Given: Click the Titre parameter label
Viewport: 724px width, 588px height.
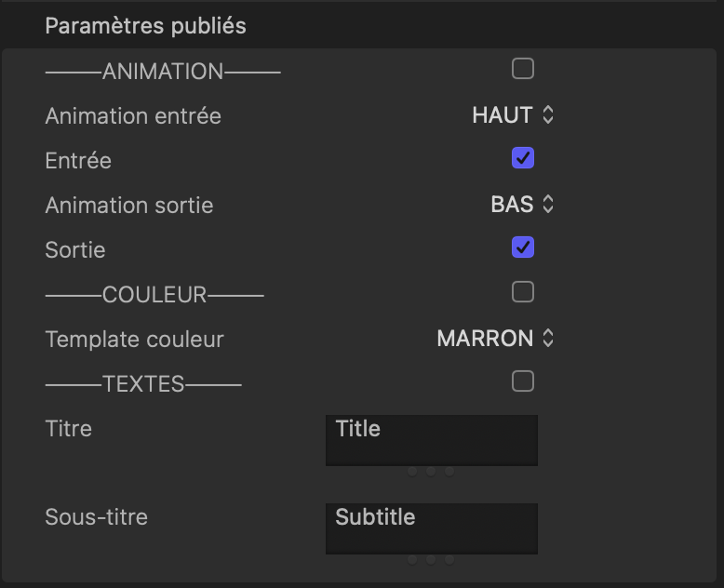Looking at the screenshot, I should click(69, 429).
